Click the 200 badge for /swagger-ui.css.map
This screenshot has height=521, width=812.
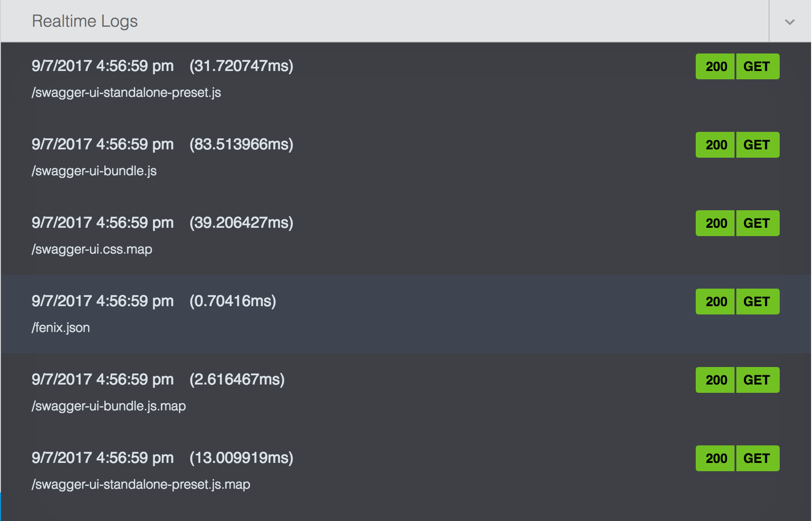tap(715, 223)
